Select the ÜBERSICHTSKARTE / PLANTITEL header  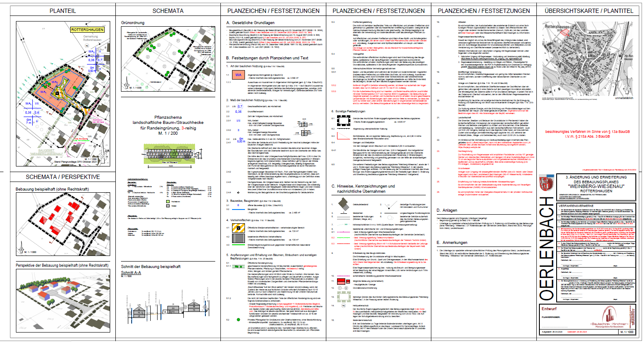(x=588, y=11)
